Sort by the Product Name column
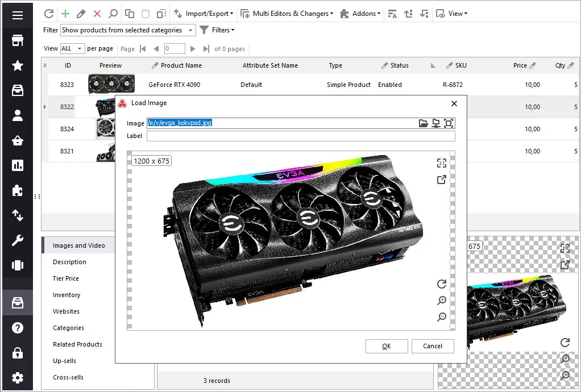Image resolution: width=581 pixels, height=392 pixels. click(181, 65)
